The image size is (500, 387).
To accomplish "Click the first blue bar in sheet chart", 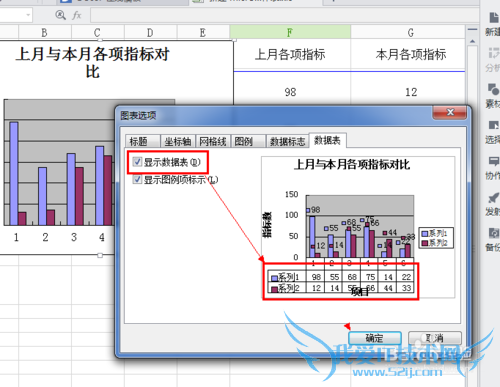I will (14, 173).
